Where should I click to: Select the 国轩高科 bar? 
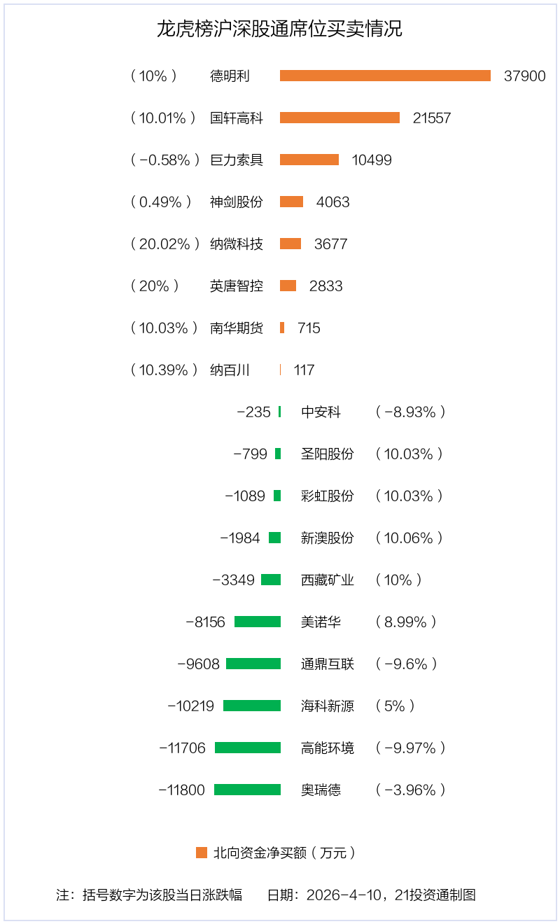(339, 118)
